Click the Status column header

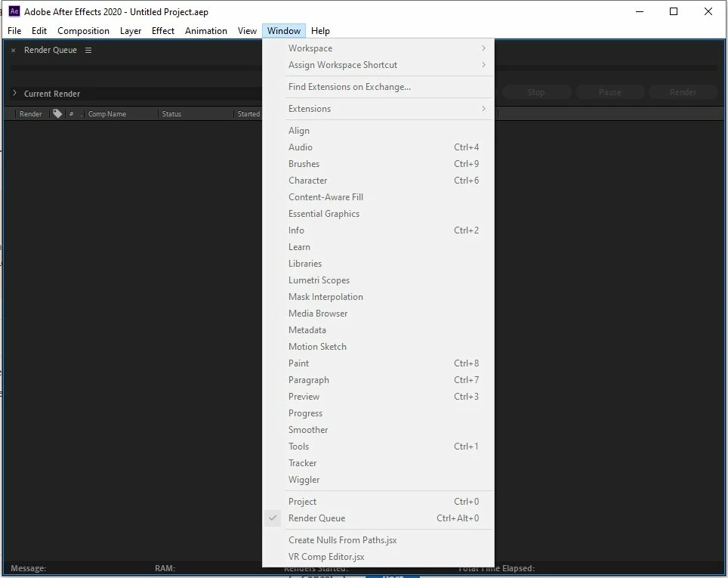click(171, 114)
